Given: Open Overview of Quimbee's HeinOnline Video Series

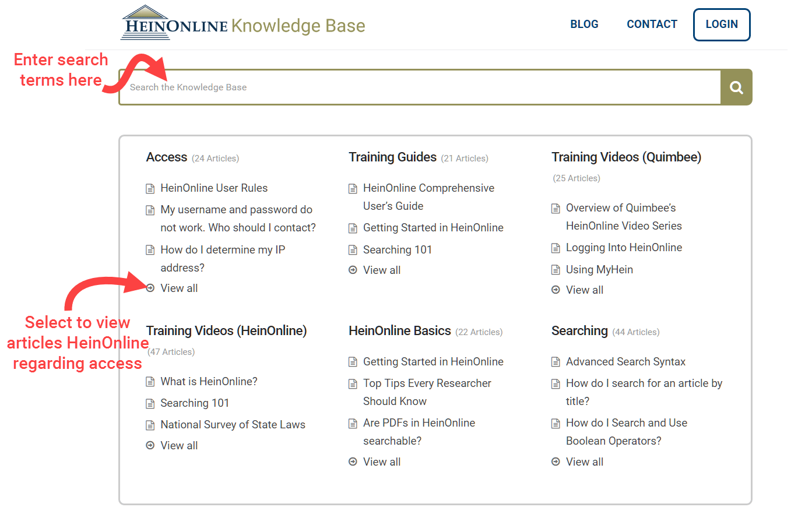Looking at the screenshot, I should [x=624, y=217].
